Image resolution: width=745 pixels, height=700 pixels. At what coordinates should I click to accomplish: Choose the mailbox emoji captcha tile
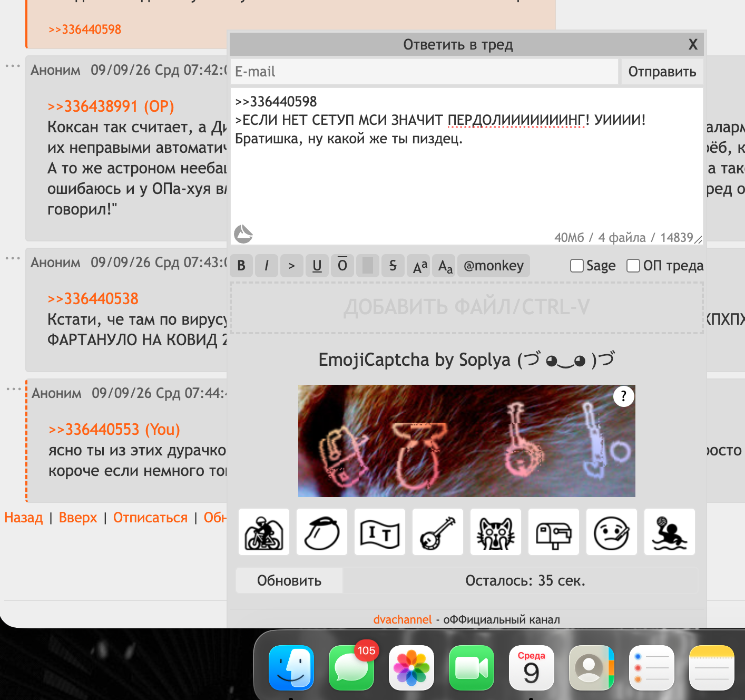[x=554, y=532]
